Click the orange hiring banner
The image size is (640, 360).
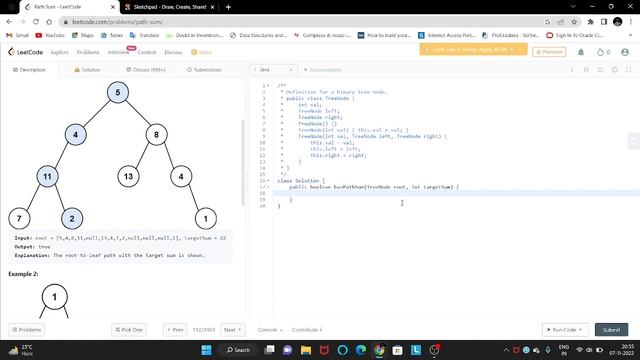473,50
